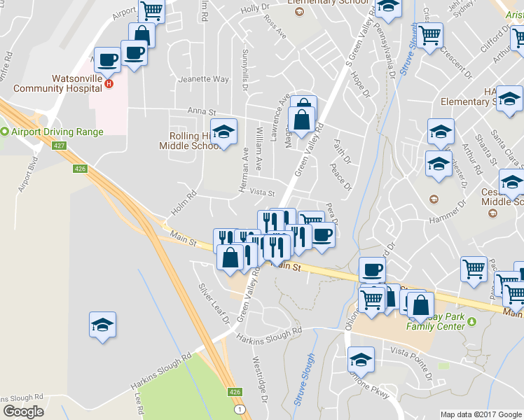Select the grocery cart marker north of Main St east side
This screenshot has height=420, width=524.
(x=474, y=271)
